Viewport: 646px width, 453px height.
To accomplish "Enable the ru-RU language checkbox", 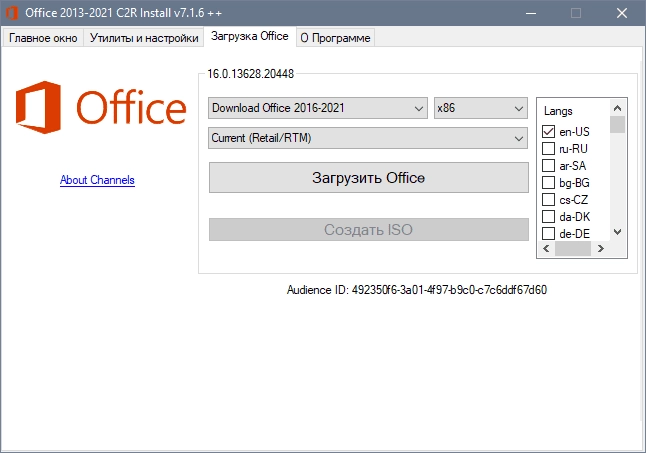I will pos(548,148).
